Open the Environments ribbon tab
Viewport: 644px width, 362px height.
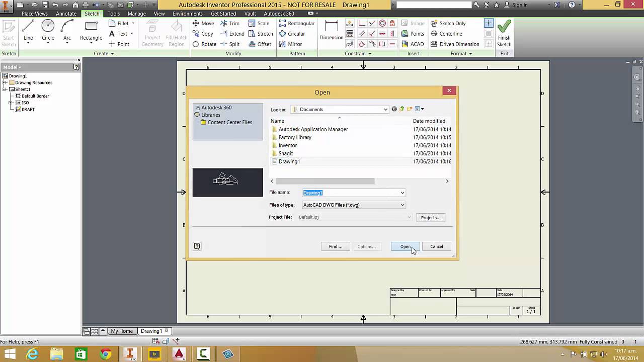[x=188, y=14]
